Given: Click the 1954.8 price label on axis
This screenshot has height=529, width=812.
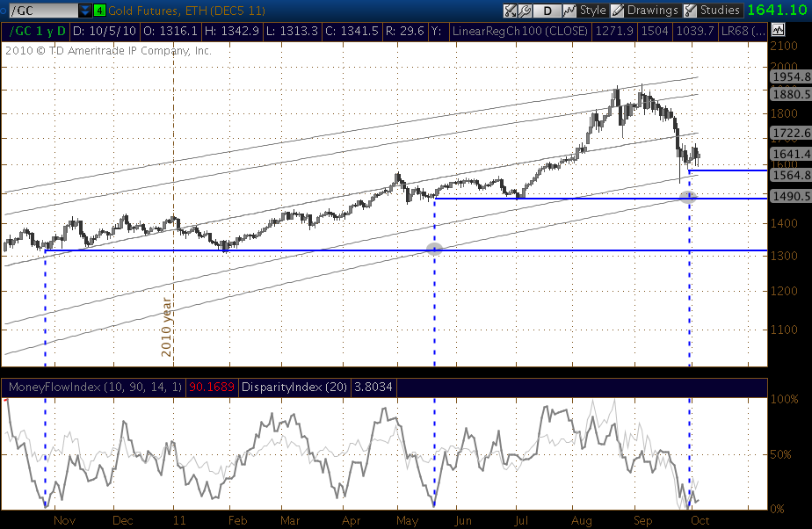Looking at the screenshot, I should (789, 76).
